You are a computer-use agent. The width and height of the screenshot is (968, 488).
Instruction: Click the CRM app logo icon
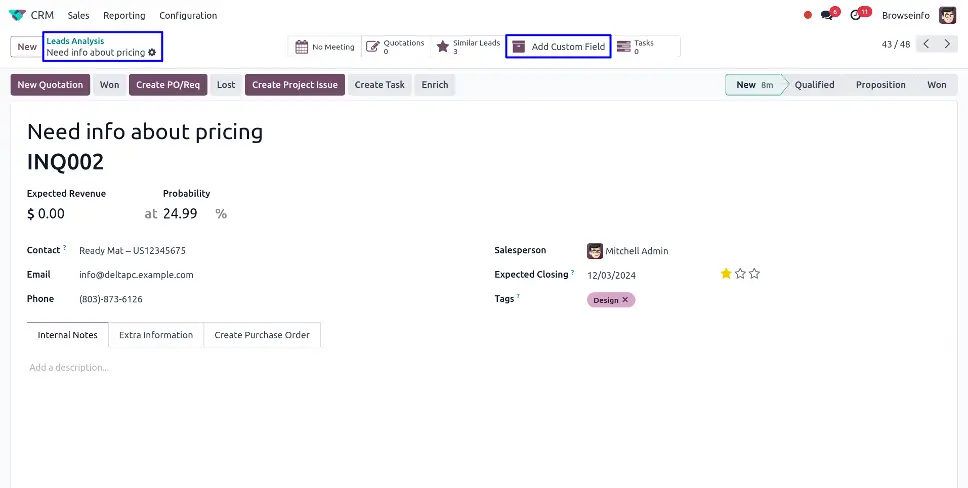17,15
